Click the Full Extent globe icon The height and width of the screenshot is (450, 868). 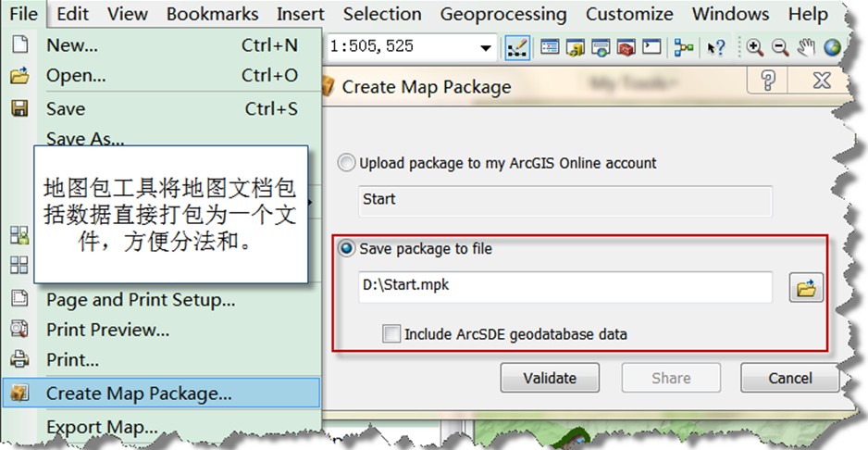click(832, 47)
